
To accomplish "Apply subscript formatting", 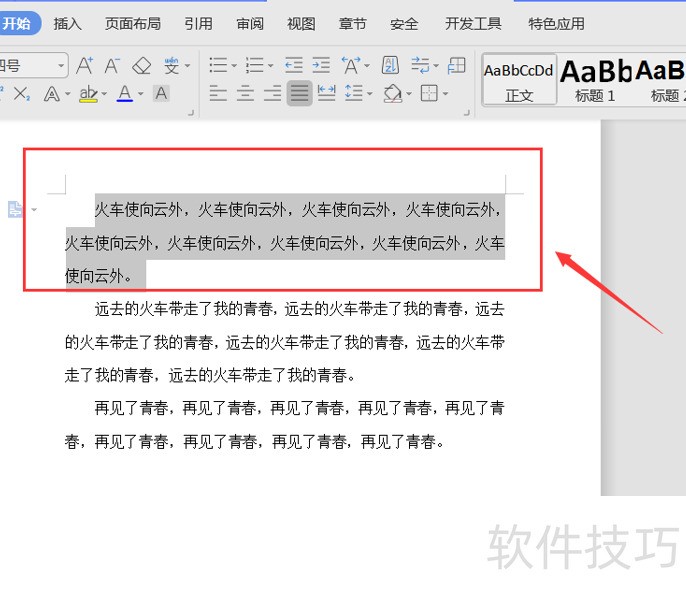I will (22, 94).
